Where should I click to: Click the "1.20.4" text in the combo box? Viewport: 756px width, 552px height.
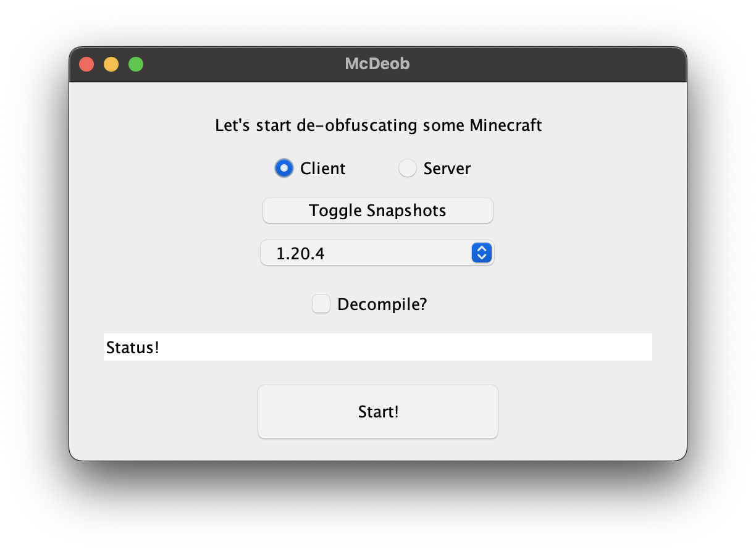pyautogui.click(x=301, y=254)
